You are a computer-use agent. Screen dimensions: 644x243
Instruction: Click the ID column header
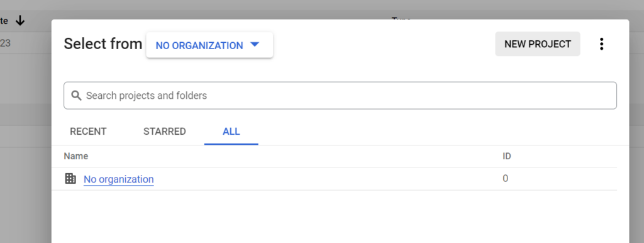point(507,156)
